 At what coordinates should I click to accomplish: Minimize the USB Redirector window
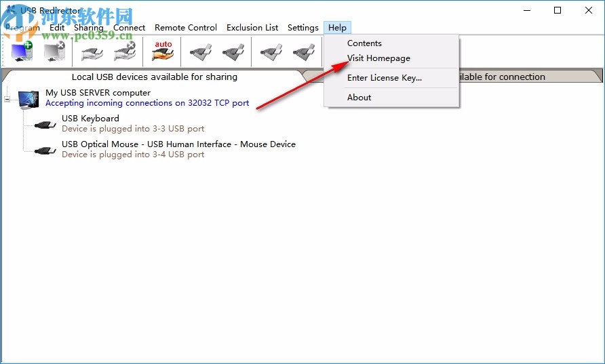(x=527, y=10)
